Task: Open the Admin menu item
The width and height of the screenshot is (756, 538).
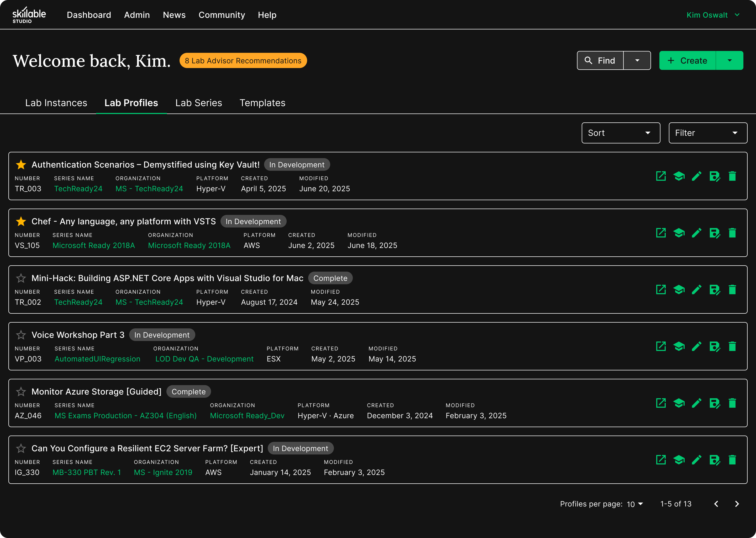Action: (x=137, y=15)
